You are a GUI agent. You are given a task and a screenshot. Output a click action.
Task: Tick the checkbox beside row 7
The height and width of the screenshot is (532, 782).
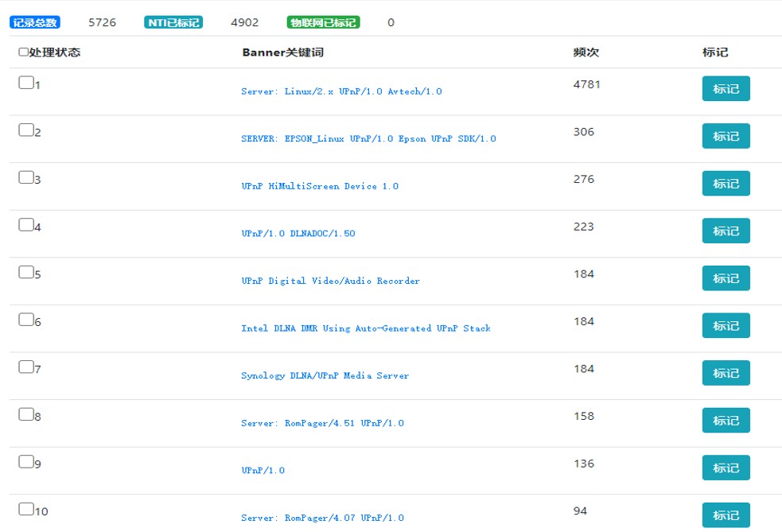tap(26, 367)
